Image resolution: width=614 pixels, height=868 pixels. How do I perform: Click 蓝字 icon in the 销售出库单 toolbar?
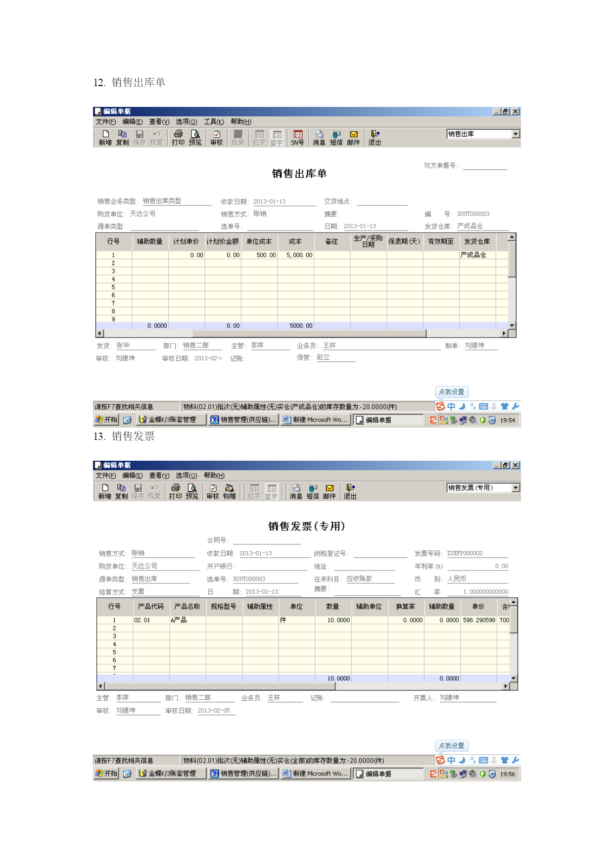pyautogui.click(x=277, y=138)
